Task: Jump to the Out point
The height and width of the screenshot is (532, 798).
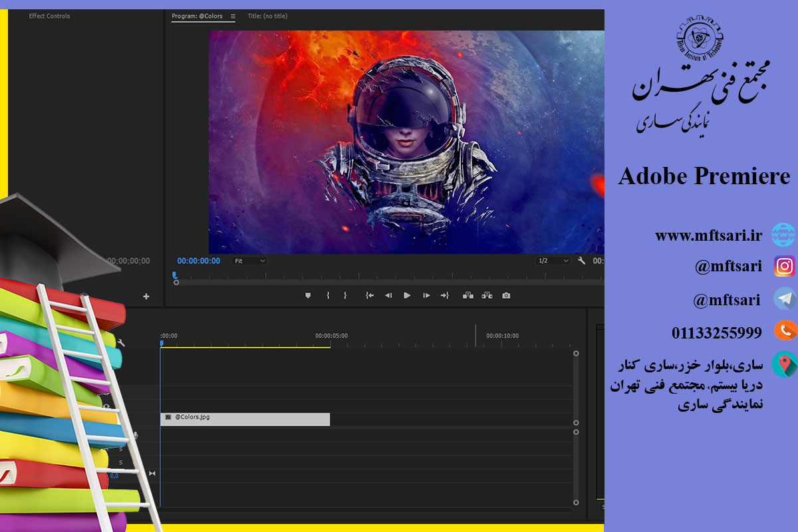Action: pos(445,295)
